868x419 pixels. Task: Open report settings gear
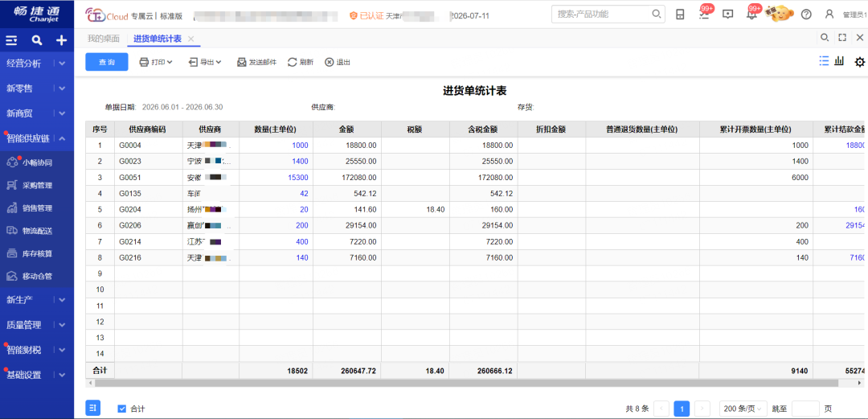(x=860, y=61)
